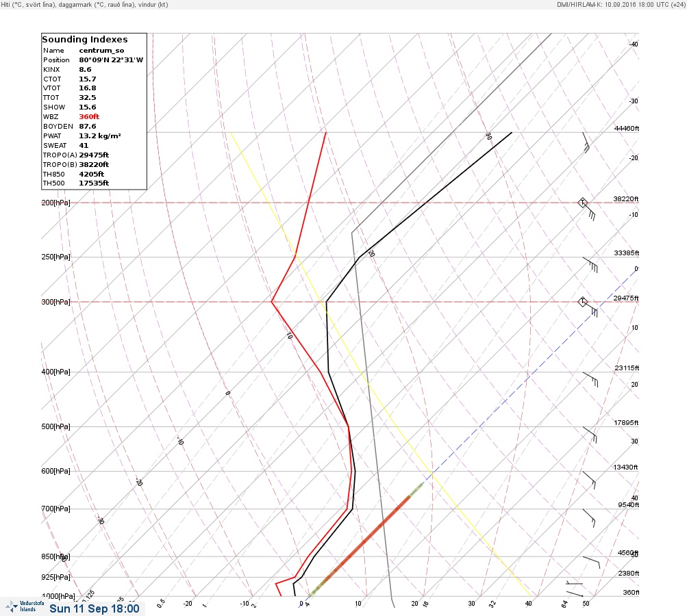The height and width of the screenshot is (616, 687).
Task: Click the wind barb beside the 360ft label
Action: [x=575, y=593]
